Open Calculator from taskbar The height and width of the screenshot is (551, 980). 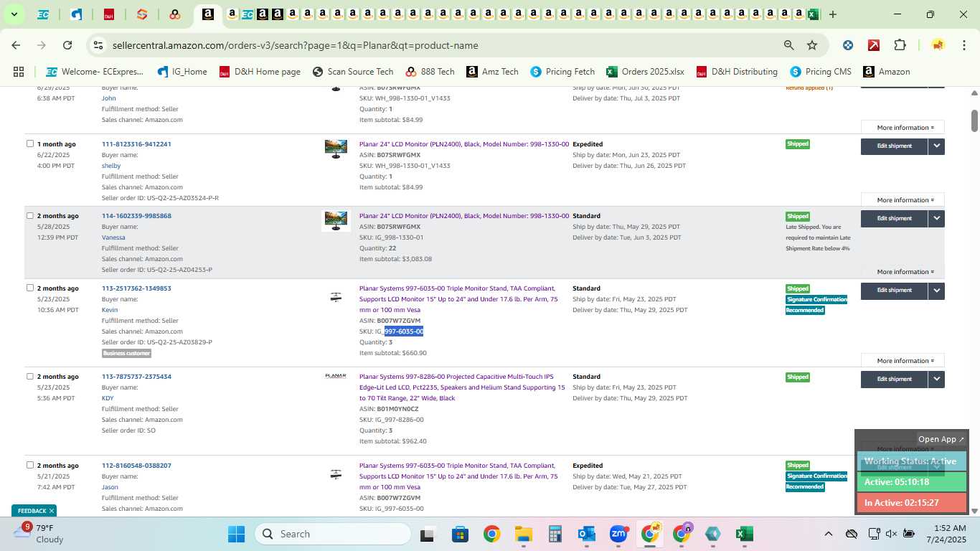555,534
